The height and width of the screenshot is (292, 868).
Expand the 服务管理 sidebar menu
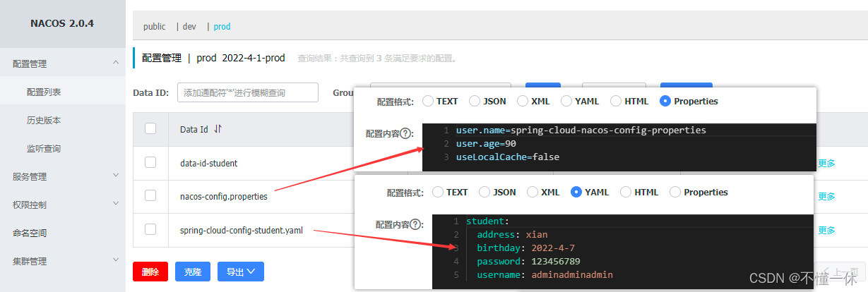(x=62, y=176)
